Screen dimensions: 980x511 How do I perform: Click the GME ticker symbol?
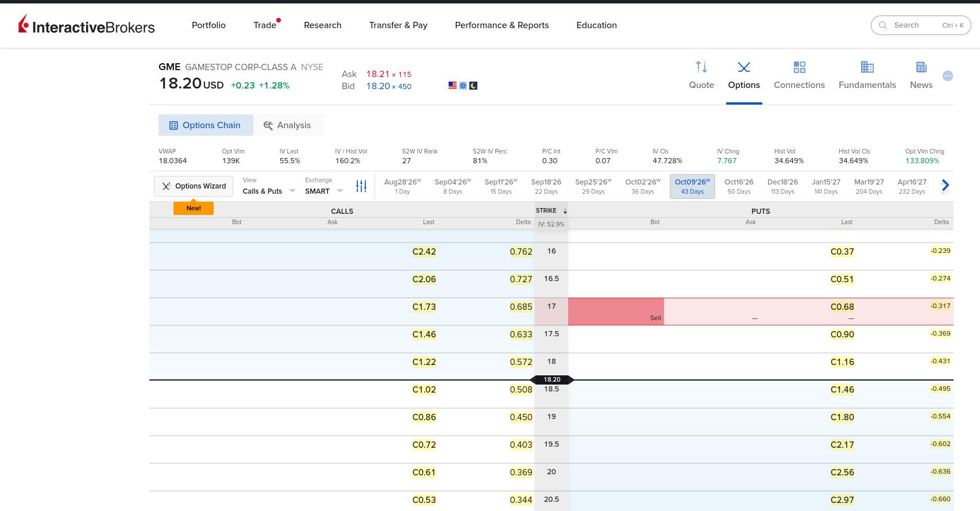(169, 67)
